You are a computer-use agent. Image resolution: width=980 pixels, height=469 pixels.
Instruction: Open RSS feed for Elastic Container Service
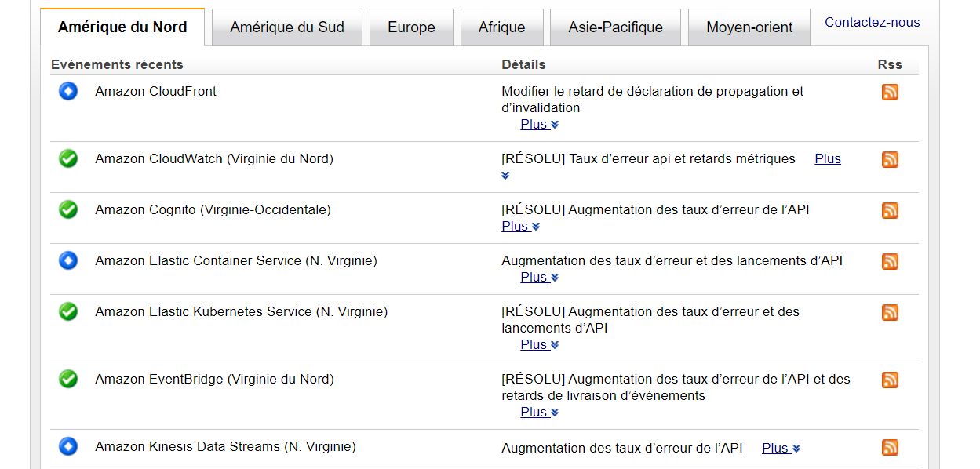click(x=890, y=261)
